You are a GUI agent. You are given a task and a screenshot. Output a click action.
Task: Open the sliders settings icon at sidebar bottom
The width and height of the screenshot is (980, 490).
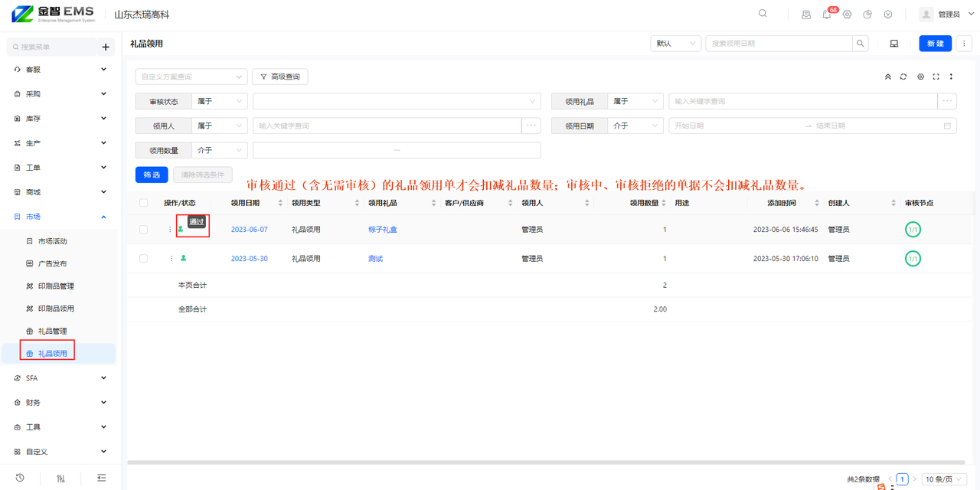[x=61, y=478]
